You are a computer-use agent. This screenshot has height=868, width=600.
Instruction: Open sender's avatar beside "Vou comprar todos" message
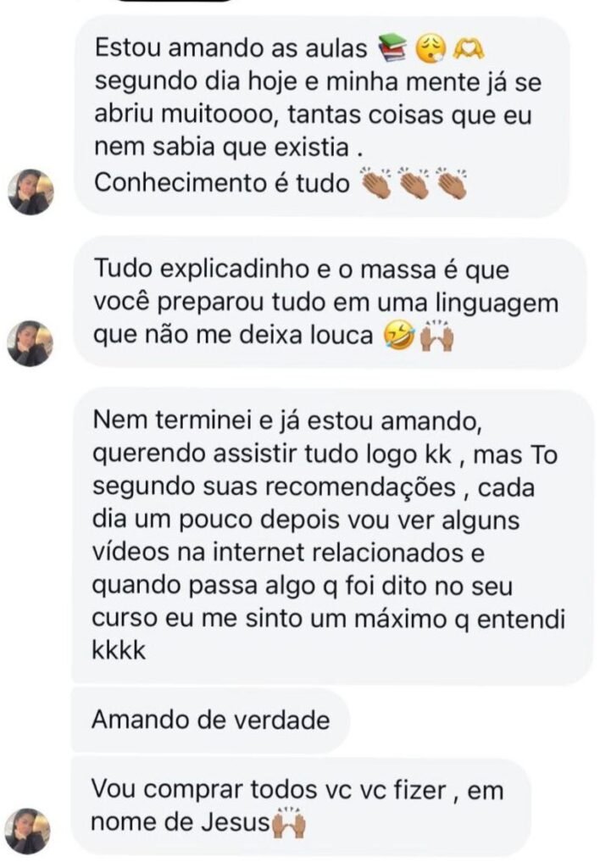28,830
